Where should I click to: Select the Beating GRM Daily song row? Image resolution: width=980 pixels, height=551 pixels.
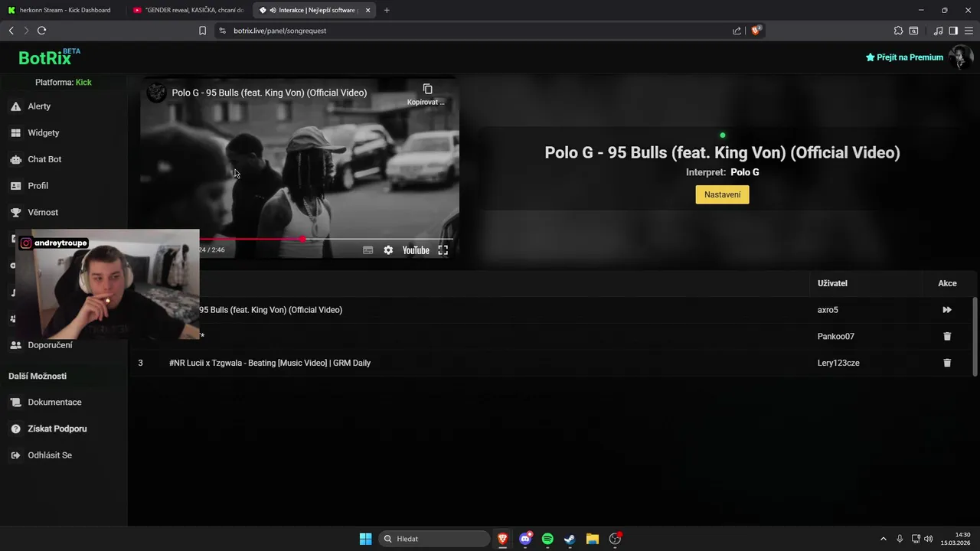click(551, 363)
